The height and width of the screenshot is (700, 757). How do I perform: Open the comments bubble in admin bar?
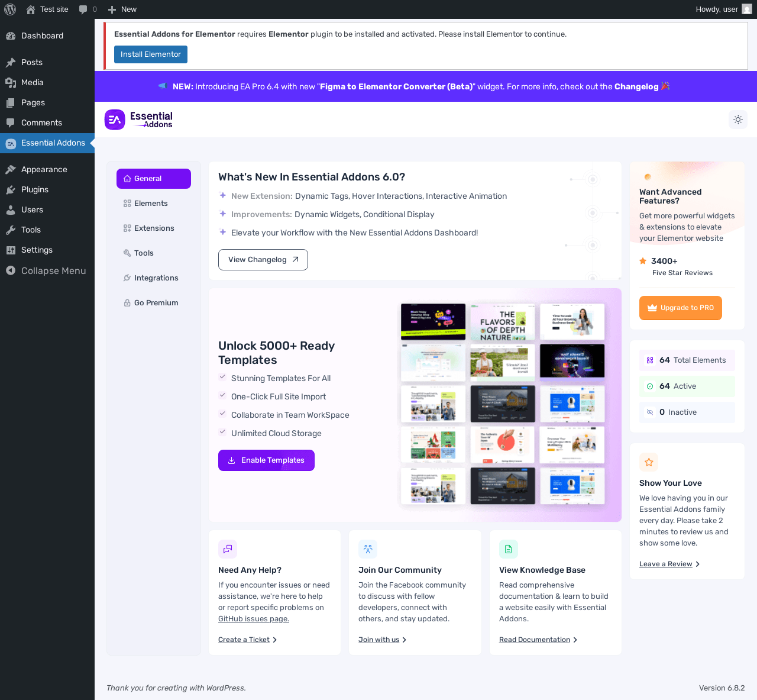88,9
